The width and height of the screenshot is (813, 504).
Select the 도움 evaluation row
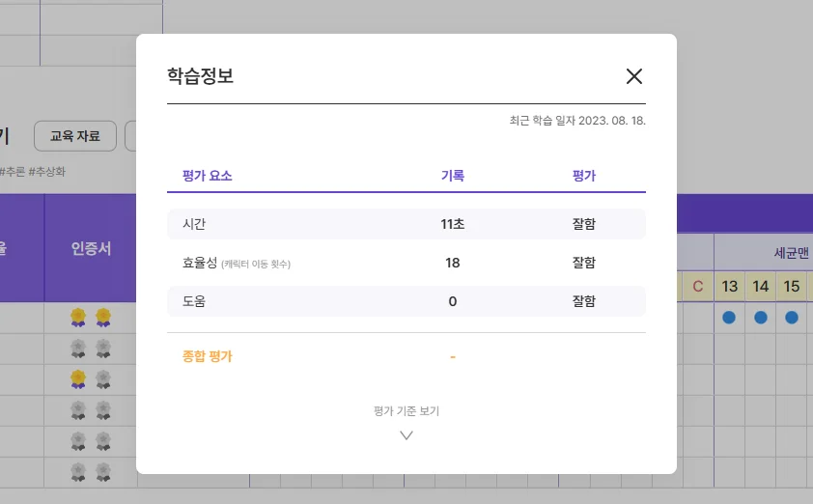(x=406, y=301)
